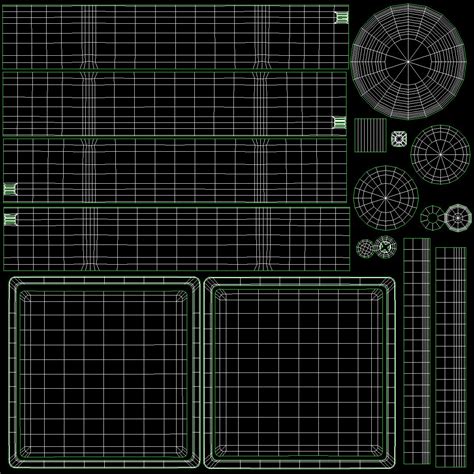Click the center of the second medium circle
The image size is (474, 474).
(x=386, y=198)
